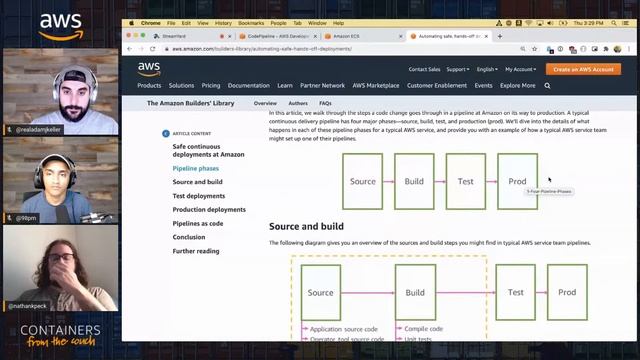
Task: Click Create an AWS Account button
Action: click(x=583, y=69)
